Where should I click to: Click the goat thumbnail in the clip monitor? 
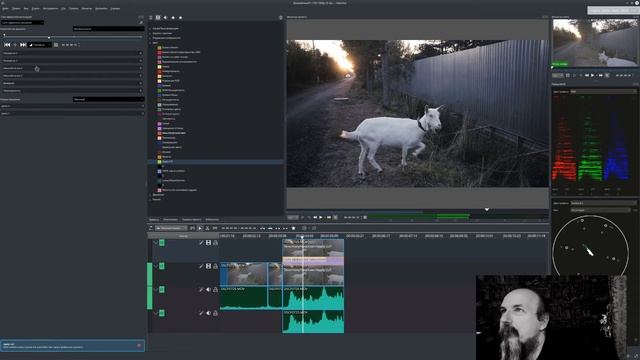pyautogui.click(x=594, y=43)
